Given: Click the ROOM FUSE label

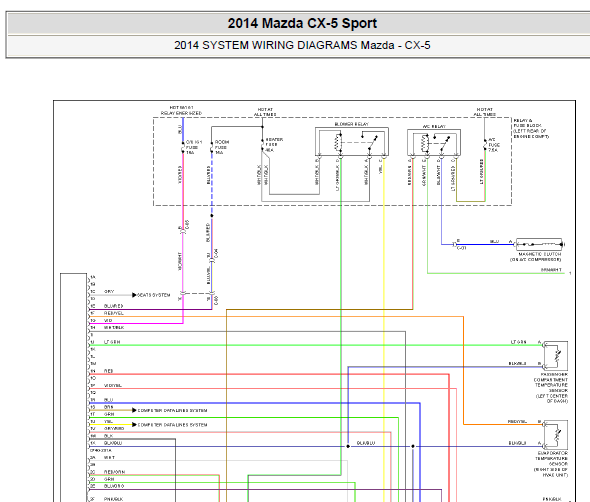Looking at the screenshot, I should pyautogui.click(x=222, y=147).
